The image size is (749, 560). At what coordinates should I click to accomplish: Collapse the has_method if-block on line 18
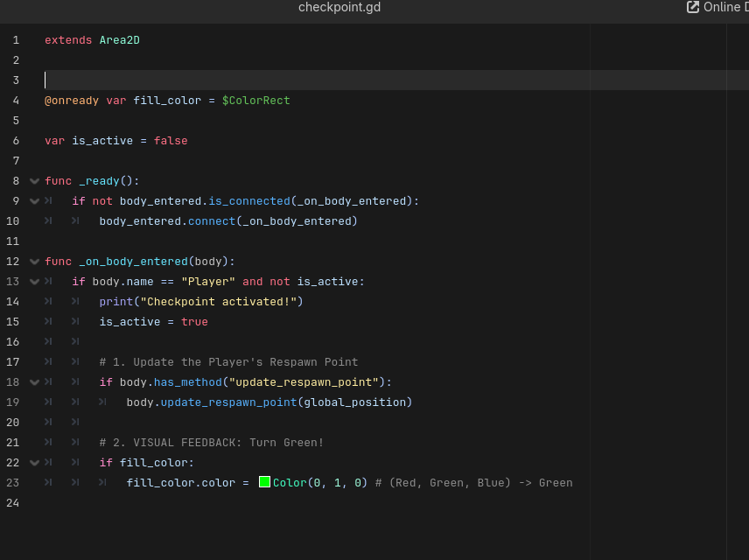35,382
